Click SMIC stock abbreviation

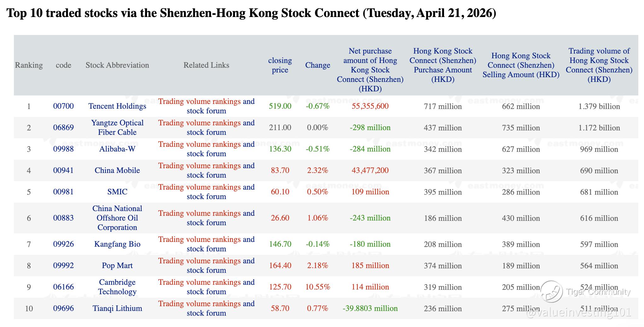point(117,192)
